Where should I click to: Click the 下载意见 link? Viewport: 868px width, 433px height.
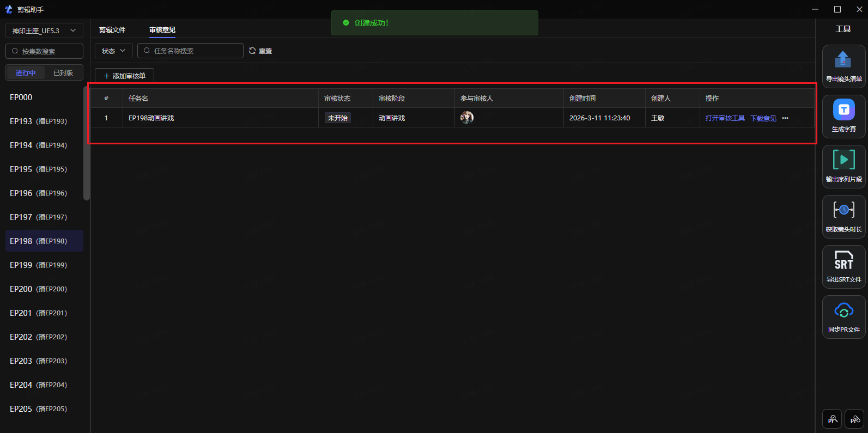[x=763, y=118]
